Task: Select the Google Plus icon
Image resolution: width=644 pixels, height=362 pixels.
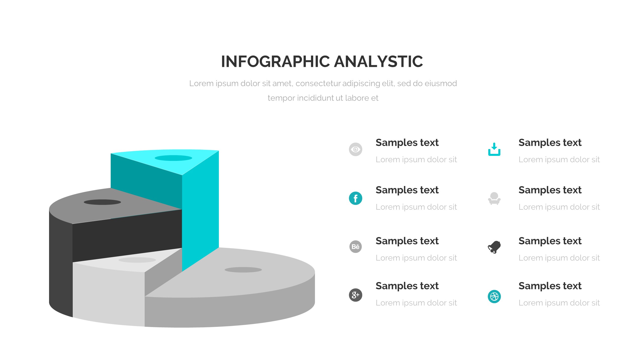Action: 355,295
